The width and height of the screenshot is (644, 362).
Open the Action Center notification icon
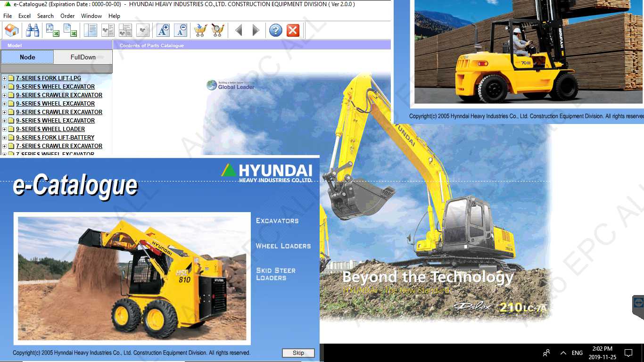[x=628, y=353]
